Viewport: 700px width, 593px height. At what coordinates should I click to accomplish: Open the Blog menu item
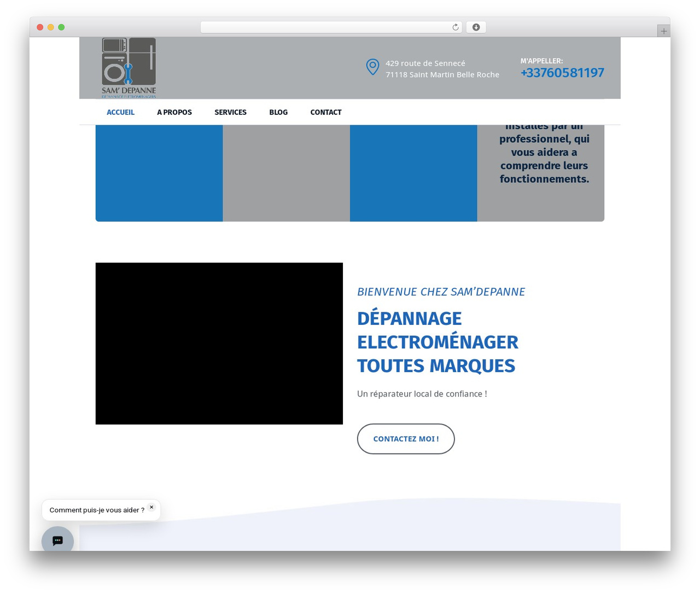coord(278,112)
